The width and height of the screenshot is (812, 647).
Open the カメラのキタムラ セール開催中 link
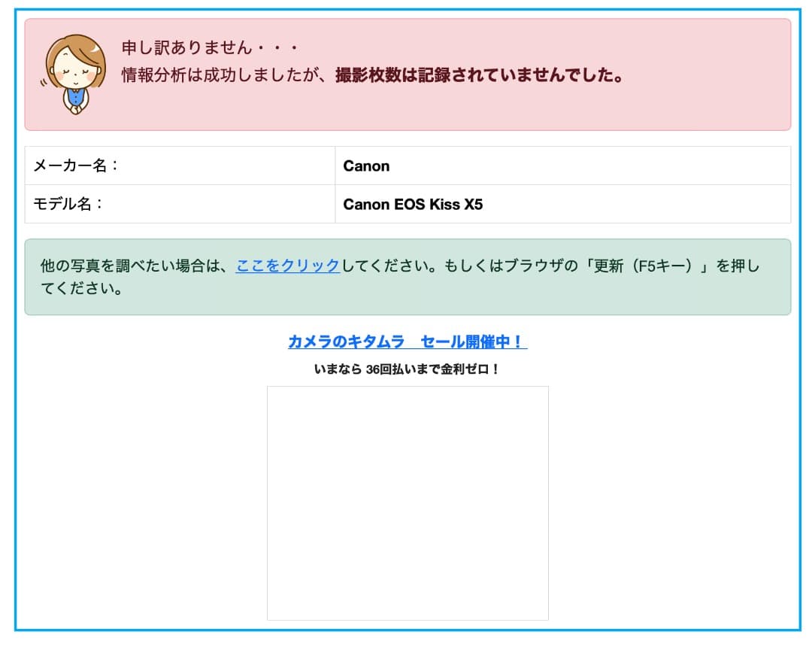click(x=408, y=342)
